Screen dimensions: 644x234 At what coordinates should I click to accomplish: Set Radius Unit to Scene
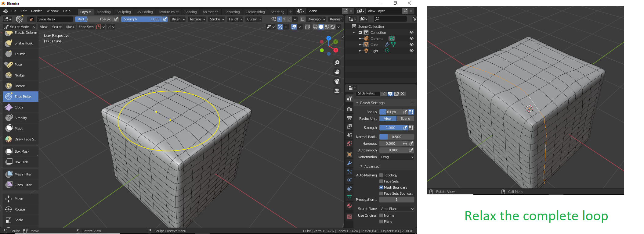(x=405, y=119)
